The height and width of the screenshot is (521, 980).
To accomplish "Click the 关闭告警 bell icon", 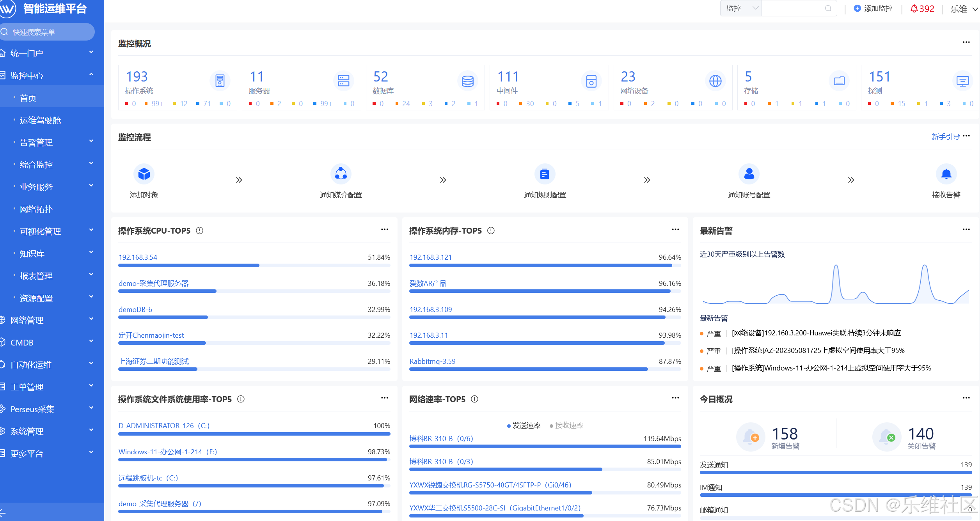I will [x=887, y=437].
